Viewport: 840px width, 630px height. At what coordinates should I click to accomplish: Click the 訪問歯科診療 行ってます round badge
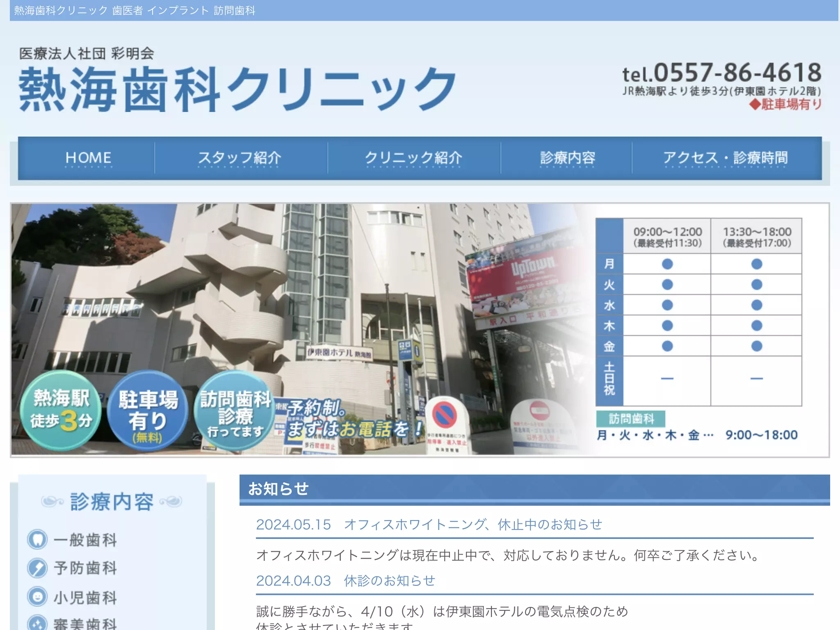click(235, 411)
